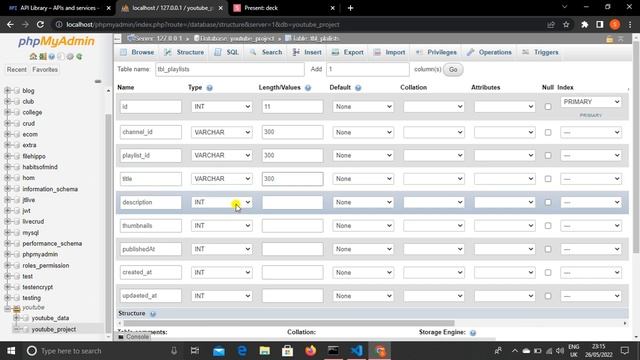Open the phpMyAdmin documentation help icon
Image resolution: width=640 pixels, height=360 pixels.
click(x=52, y=56)
